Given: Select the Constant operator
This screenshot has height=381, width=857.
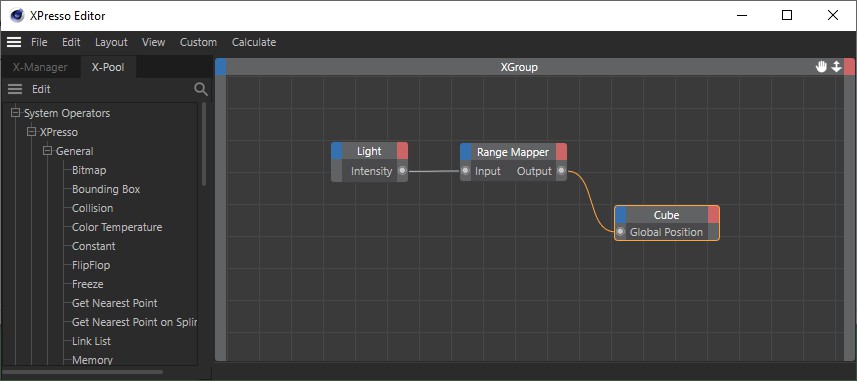Looking at the screenshot, I should [93, 246].
